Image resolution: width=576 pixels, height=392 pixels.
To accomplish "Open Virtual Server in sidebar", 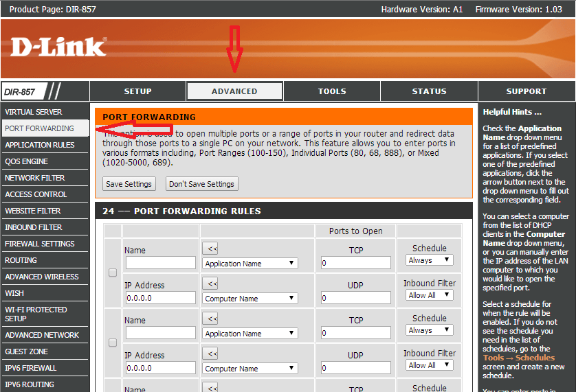I will 45,112.
